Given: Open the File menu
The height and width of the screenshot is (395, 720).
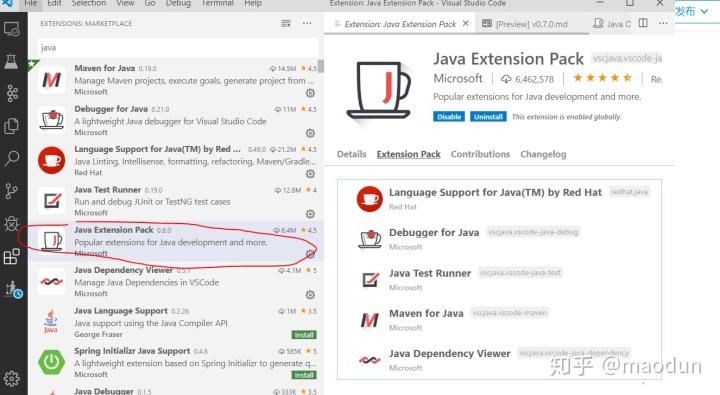Looking at the screenshot, I should [31, 3].
